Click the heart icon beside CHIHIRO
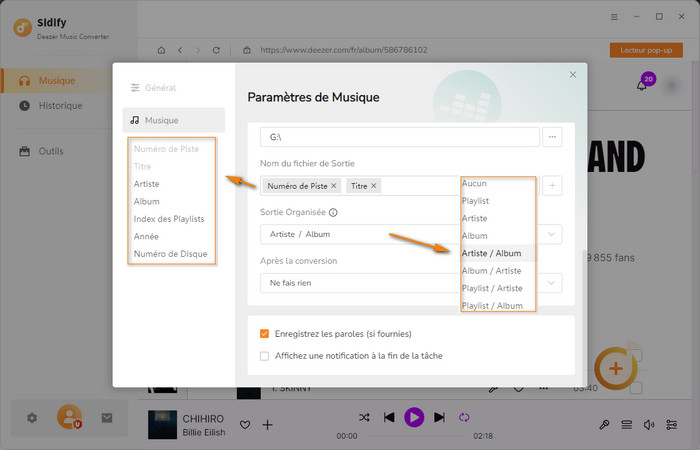The height and width of the screenshot is (450, 700). click(245, 425)
